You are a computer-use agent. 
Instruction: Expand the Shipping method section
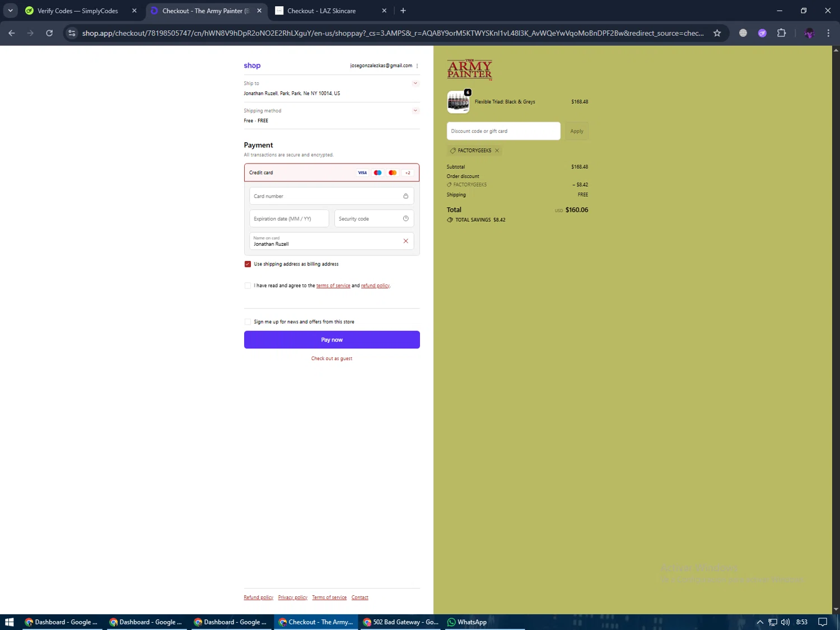coord(416,111)
